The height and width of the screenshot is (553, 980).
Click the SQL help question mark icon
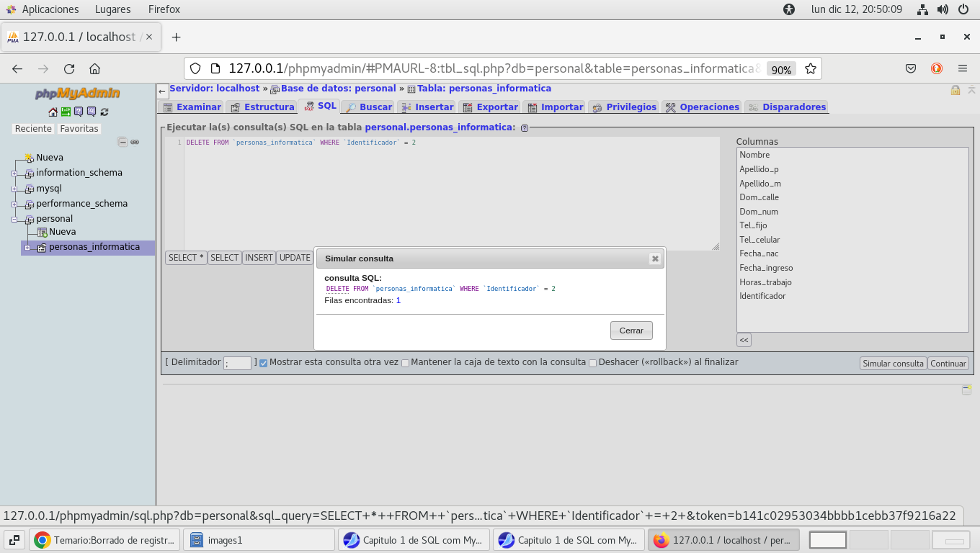(x=524, y=128)
